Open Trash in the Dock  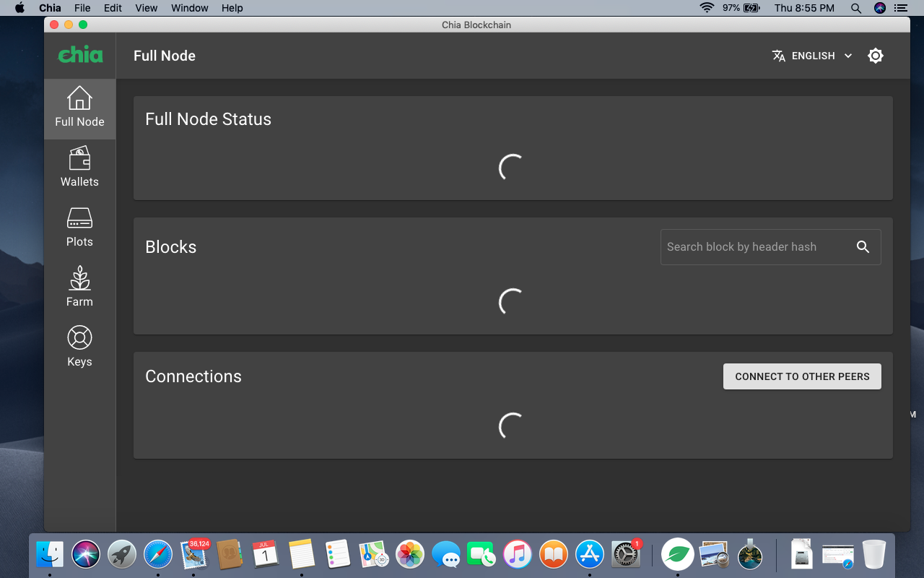(x=873, y=554)
